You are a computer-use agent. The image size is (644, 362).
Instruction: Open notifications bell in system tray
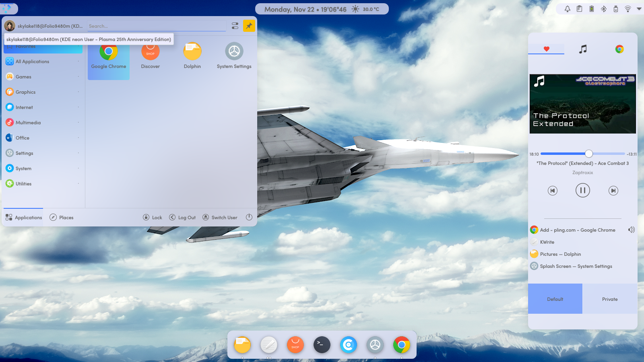pyautogui.click(x=568, y=9)
